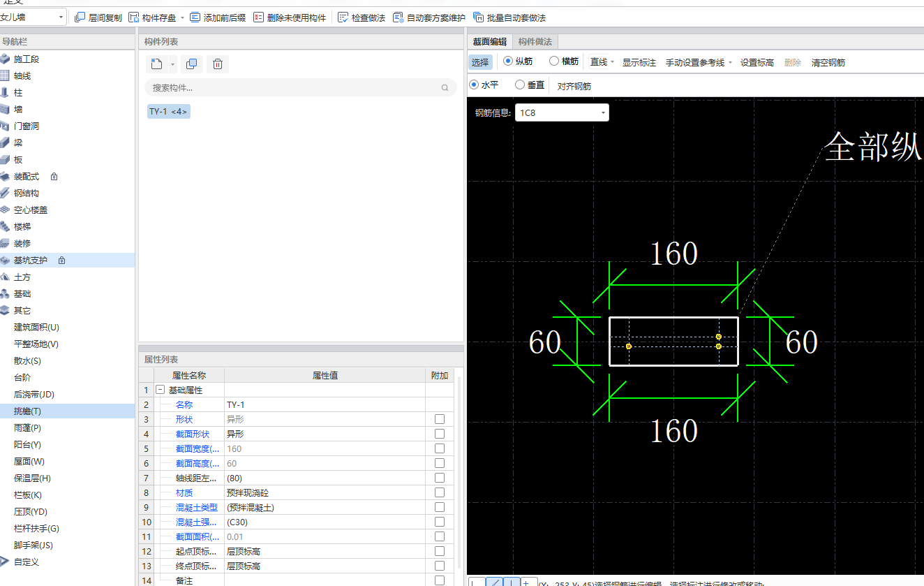Click the copy component icon in 构件列表
Image resolution: width=924 pixels, height=586 pixels.
tap(192, 64)
